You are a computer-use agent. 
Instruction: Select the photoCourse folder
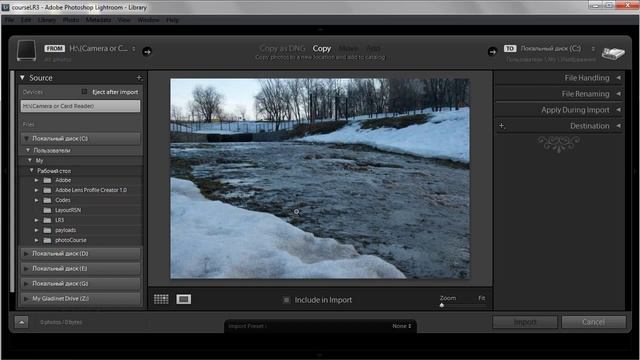[x=71, y=240]
